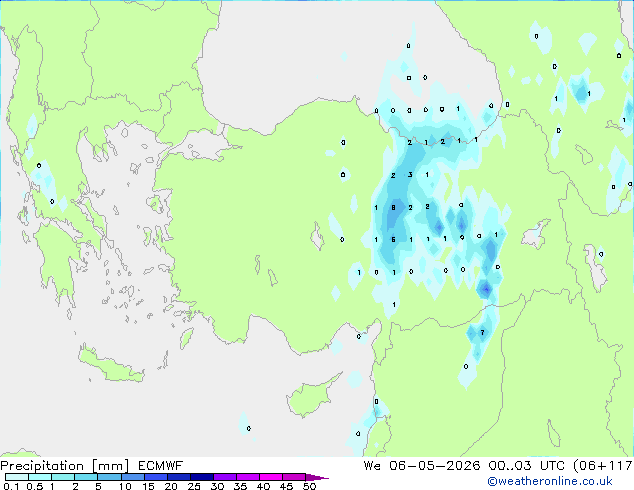The height and width of the screenshot is (490, 634).
Task: Click the legend label '40'
Action: pos(263,486)
